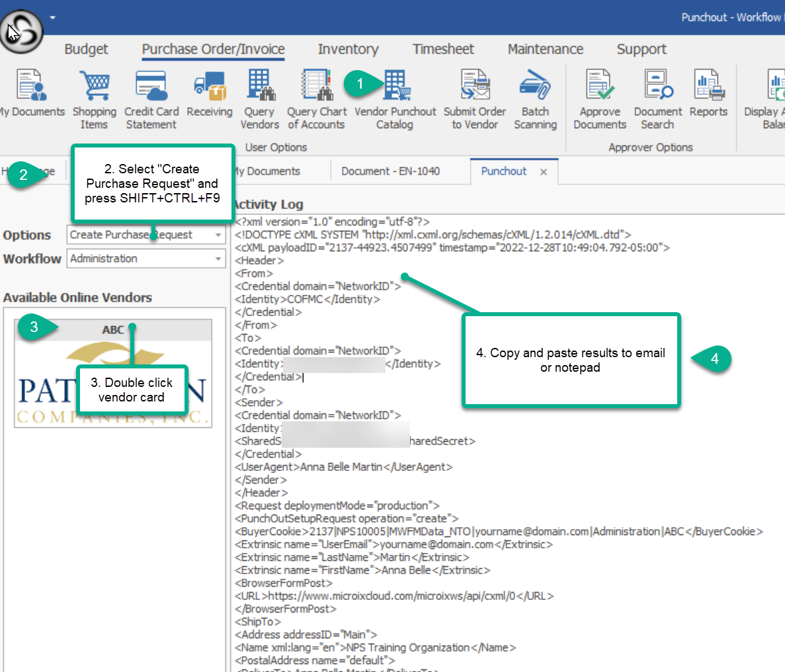Switch to the Budget ribbon tab
The width and height of the screenshot is (785, 672).
tap(86, 49)
